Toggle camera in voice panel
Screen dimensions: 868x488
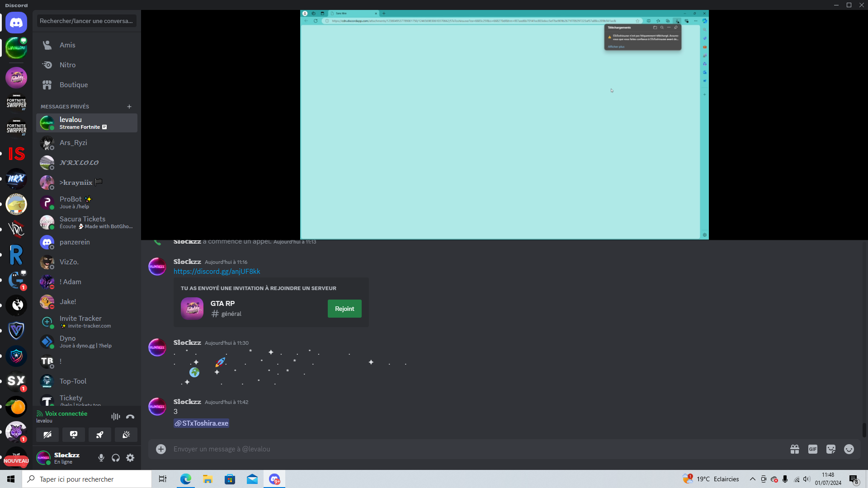(x=47, y=435)
